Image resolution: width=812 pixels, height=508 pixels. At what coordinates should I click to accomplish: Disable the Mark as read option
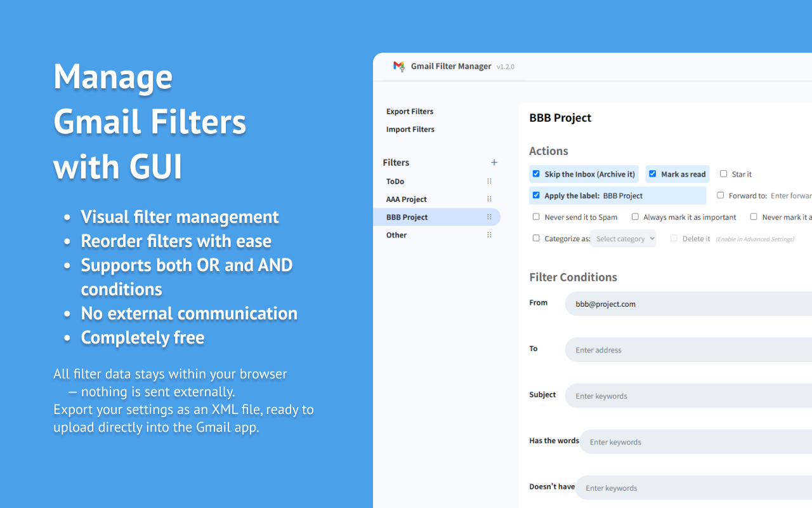coord(653,173)
